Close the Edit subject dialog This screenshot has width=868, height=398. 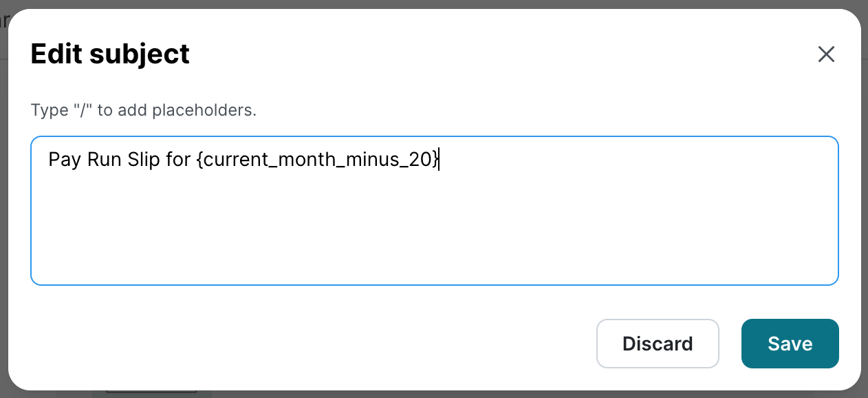click(826, 54)
